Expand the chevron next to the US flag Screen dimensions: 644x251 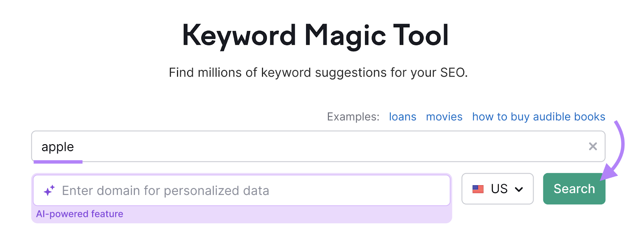520,189
